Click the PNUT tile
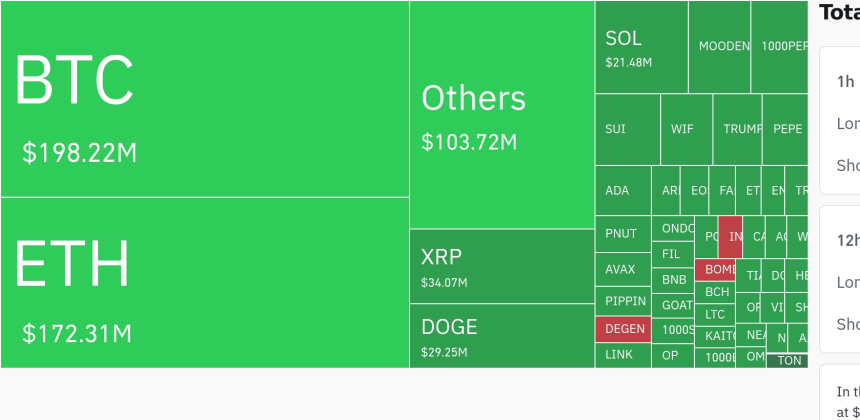This screenshot has height=420, width=860. pyautogui.click(x=623, y=234)
